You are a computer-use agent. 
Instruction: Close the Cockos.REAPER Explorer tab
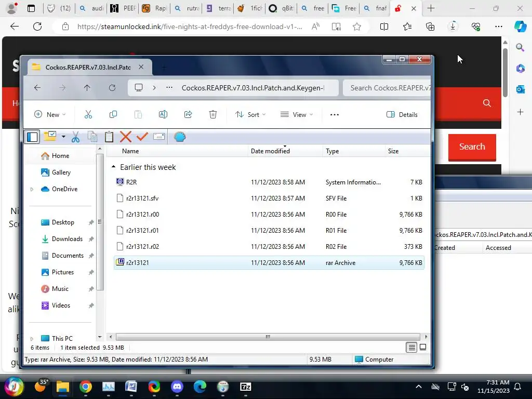141,67
